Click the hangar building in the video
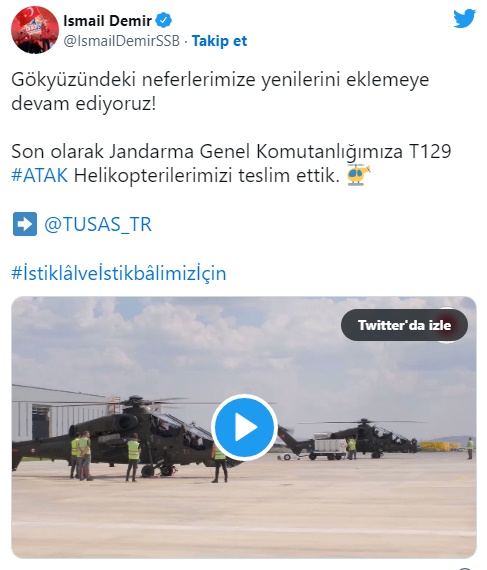 click(x=55, y=413)
